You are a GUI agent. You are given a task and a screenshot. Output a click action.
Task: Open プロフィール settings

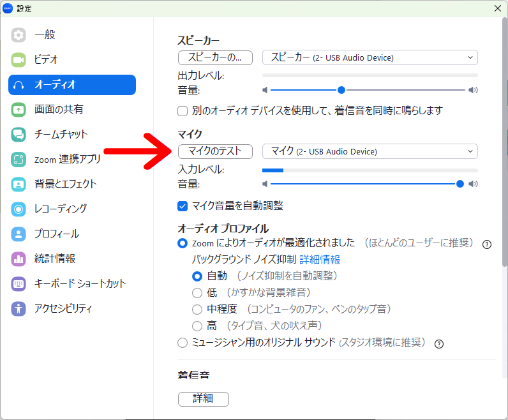click(x=72, y=234)
